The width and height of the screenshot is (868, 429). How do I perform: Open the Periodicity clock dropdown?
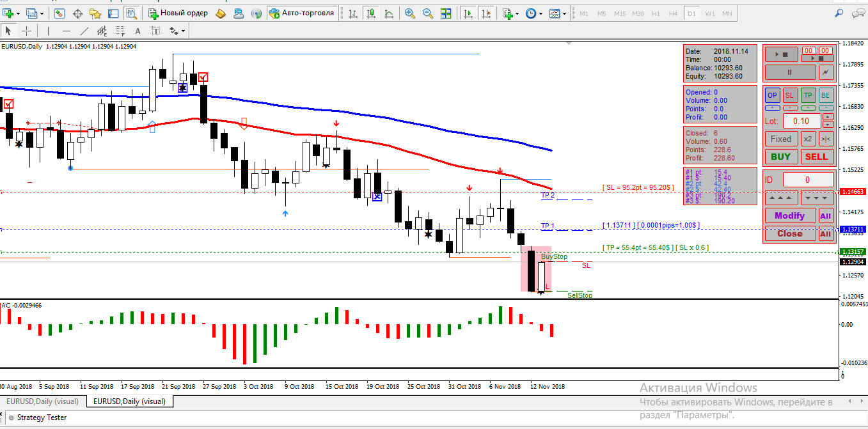point(533,13)
